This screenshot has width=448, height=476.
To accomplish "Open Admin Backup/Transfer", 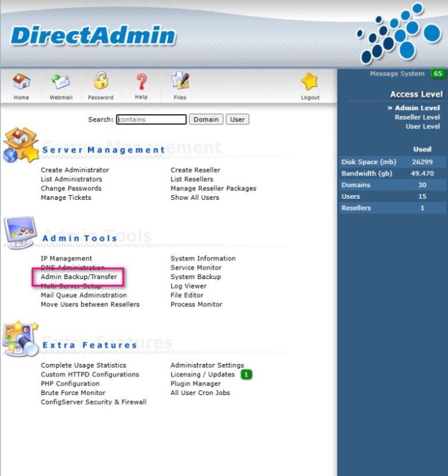I will pos(79,277).
